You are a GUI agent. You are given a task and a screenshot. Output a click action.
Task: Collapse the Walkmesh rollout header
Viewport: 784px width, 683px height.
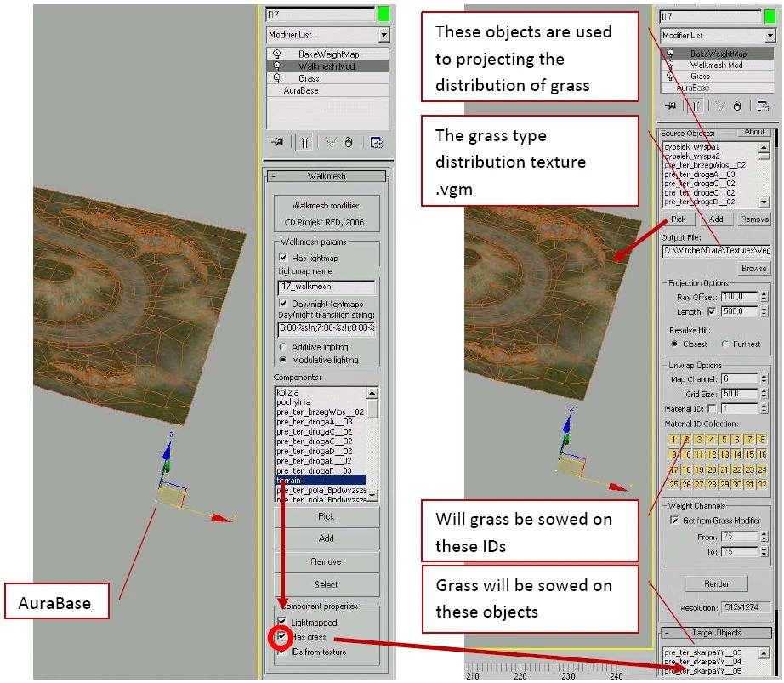[x=327, y=176]
